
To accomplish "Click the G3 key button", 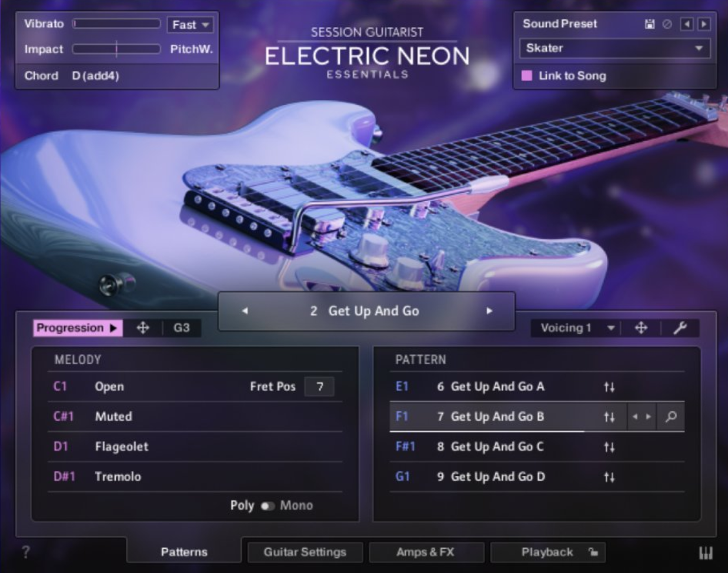I will pyautogui.click(x=182, y=328).
